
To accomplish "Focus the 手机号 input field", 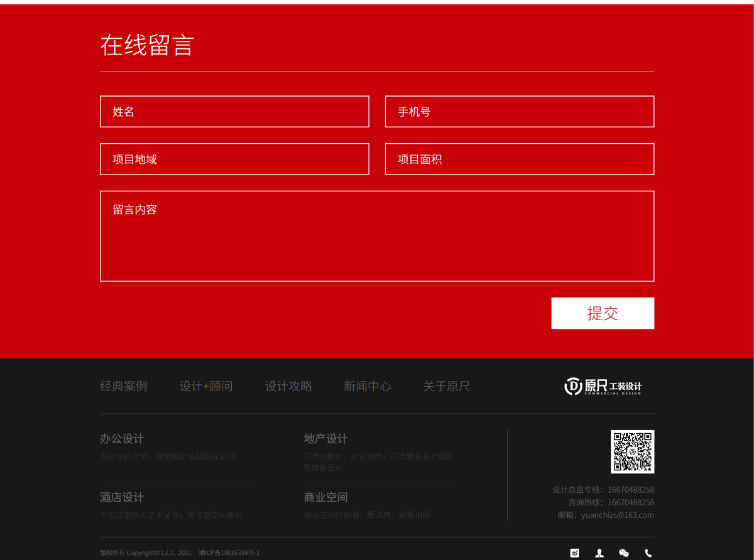I will point(520,112).
